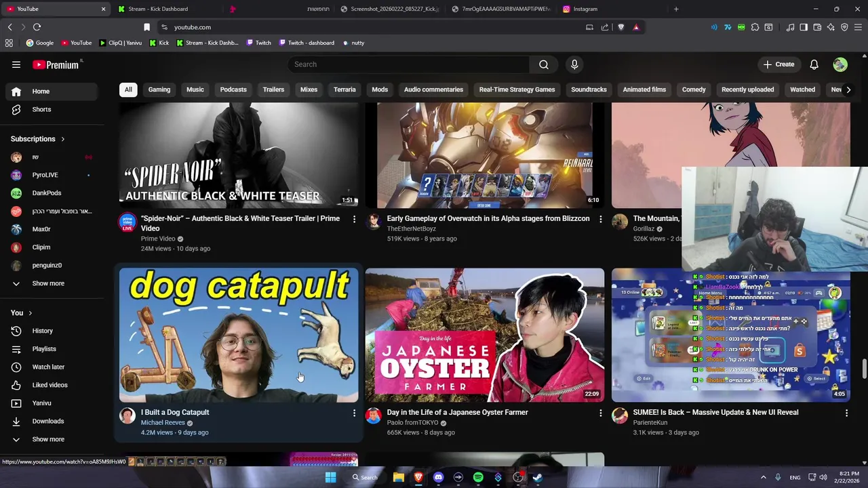The width and height of the screenshot is (868, 488).
Task: Open the You section header
Action: [22, 312]
